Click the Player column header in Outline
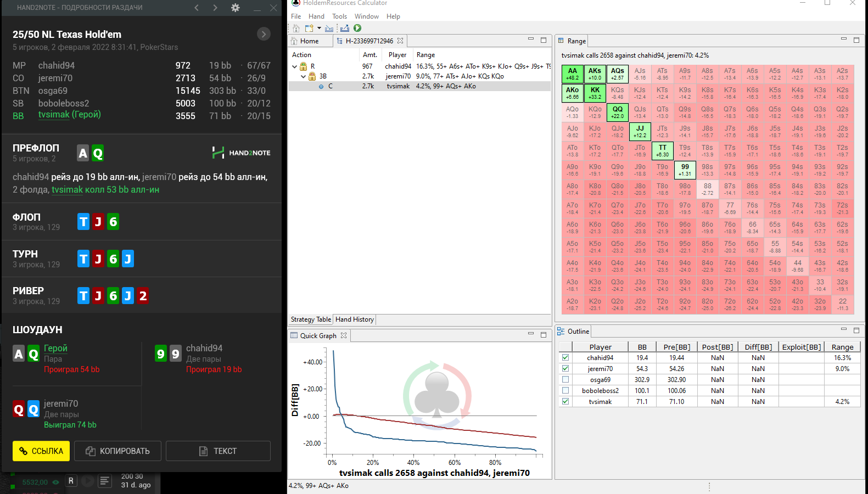Viewport: 868px width, 494px height. pyautogui.click(x=600, y=347)
